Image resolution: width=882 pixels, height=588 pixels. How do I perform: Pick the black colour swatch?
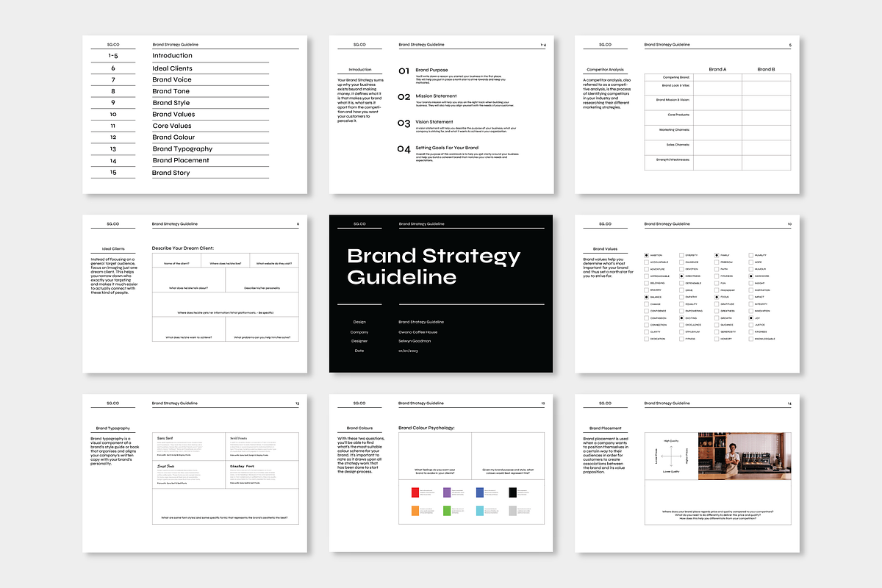coord(512,492)
